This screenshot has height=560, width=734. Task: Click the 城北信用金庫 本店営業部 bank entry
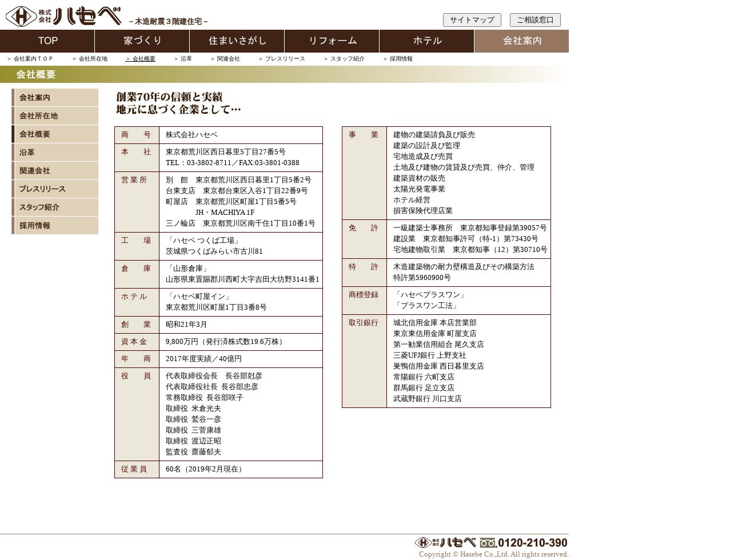coord(435,323)
